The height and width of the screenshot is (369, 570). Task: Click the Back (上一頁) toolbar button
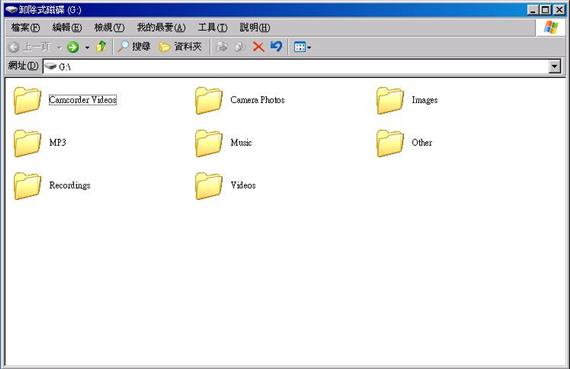click(x=29, y=47)
